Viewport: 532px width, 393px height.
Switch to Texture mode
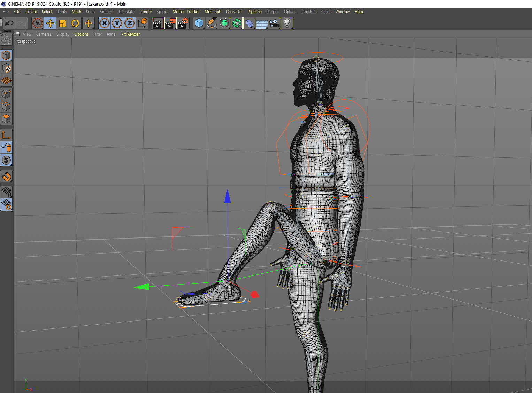coord(6,68)
